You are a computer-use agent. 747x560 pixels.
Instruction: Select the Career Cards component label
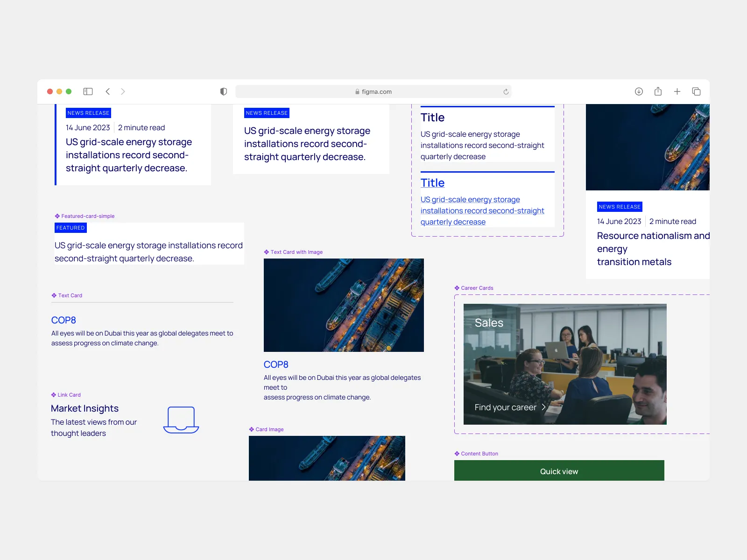477,288
